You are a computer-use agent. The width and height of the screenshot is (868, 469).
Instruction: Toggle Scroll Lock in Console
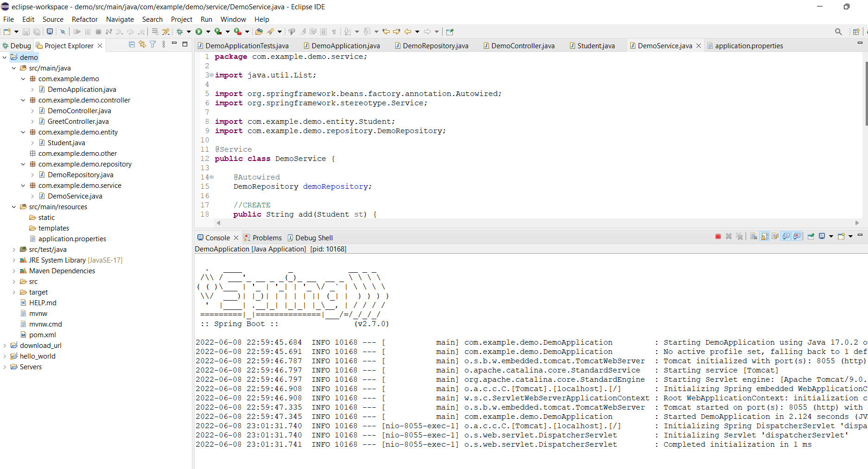coord(764,237)
